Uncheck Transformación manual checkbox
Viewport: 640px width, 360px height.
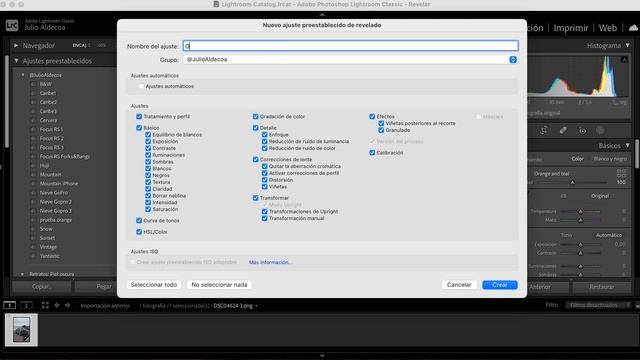pos(264,218)
